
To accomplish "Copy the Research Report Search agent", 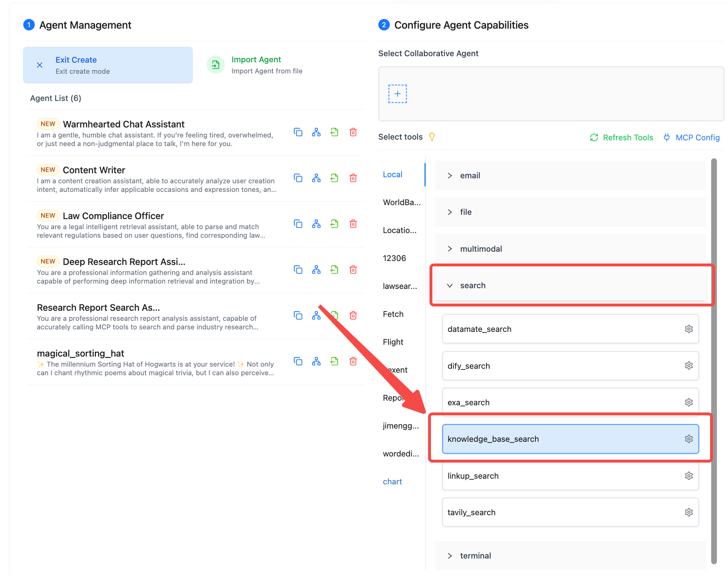I will pos(298,315).
